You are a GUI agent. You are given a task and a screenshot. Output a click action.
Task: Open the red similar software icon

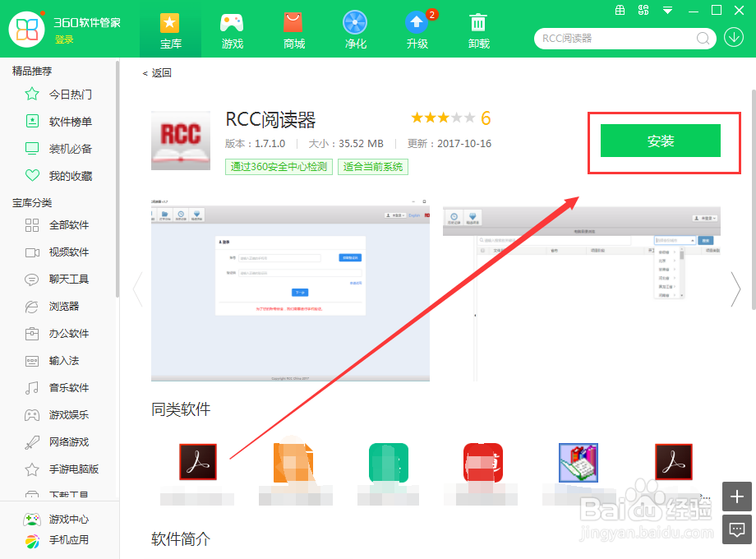point(483,463)
